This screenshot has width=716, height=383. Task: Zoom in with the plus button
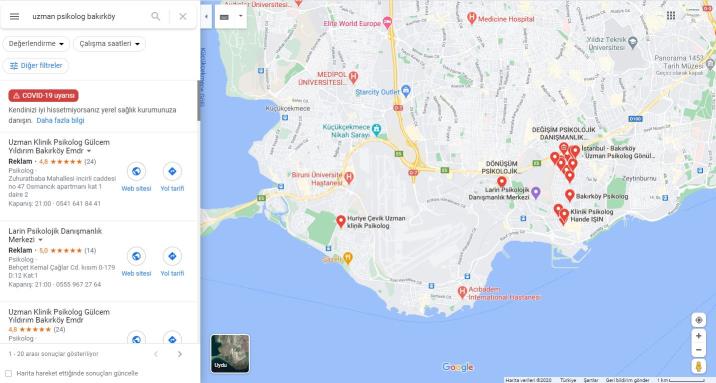[699, 336]
